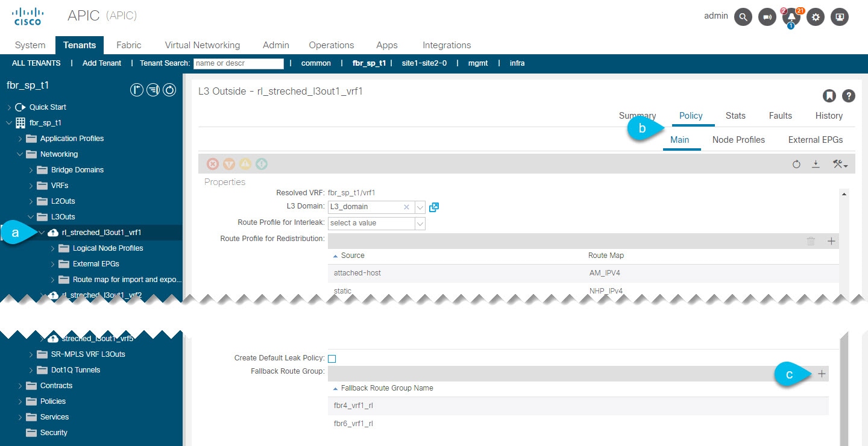Click the download icon in the policy toolbar
The height and width of the screenshot is (446, 868).
pyautogui.click(x=816, y=164)
